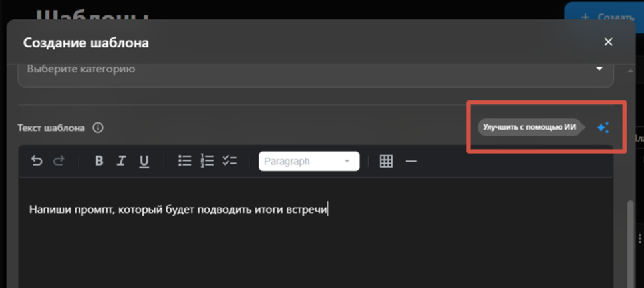The width and height of the screenshot is (644, 288).
Task: Click the three-dot menu behind the dialog
Action: pos(640,239)
